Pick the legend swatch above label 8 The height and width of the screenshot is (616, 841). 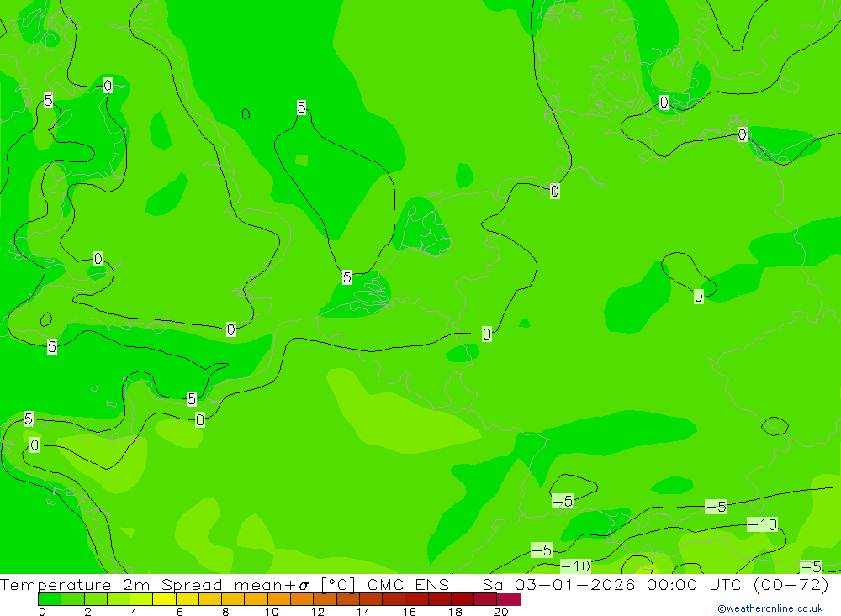coord(233,599)
